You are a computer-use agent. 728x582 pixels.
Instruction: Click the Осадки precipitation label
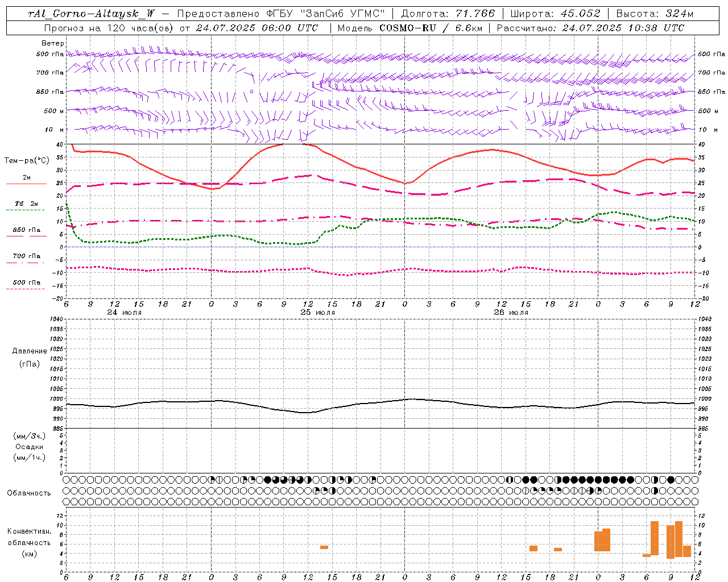coord(30,447)
